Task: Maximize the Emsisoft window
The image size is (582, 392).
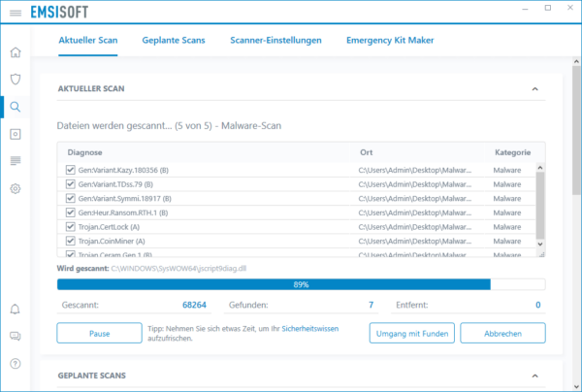Action: click(x=548, y=8)
